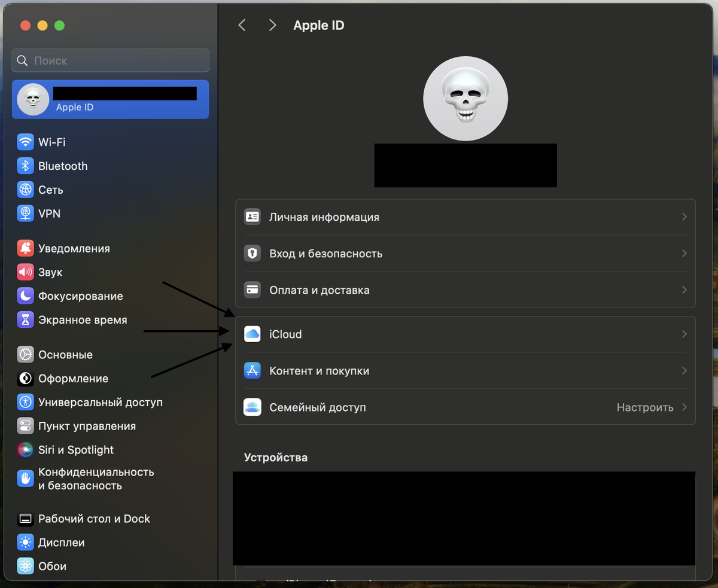Select Конфиденциальность и безопасность in sidebar
Screen dimensions: 718x588
click(25, 479)
